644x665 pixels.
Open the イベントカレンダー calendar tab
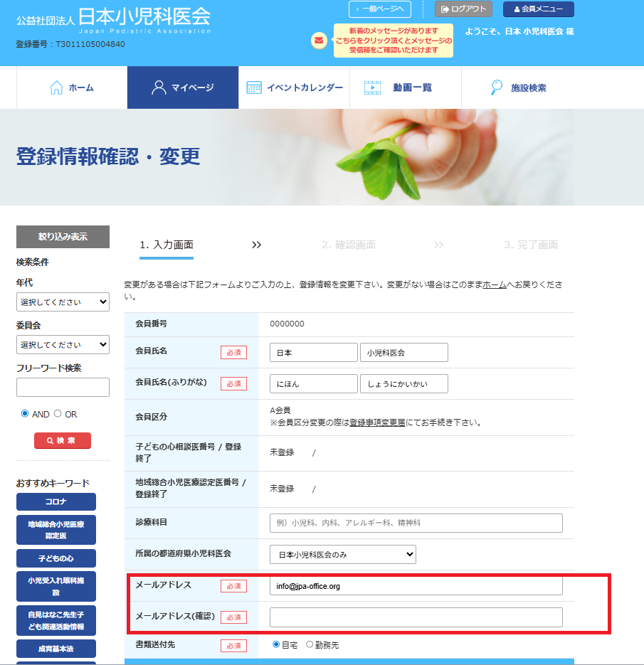(x=295, y=87)
